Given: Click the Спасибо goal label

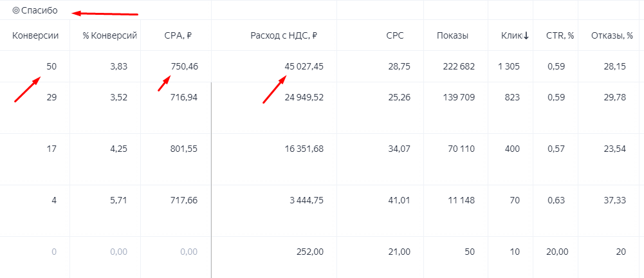Looking at the screenshot, I should [39, 11].
